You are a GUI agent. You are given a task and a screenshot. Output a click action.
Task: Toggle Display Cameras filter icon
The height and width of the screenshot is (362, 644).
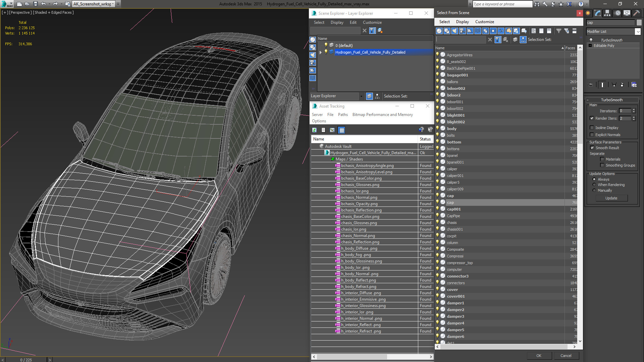point(462,31)
